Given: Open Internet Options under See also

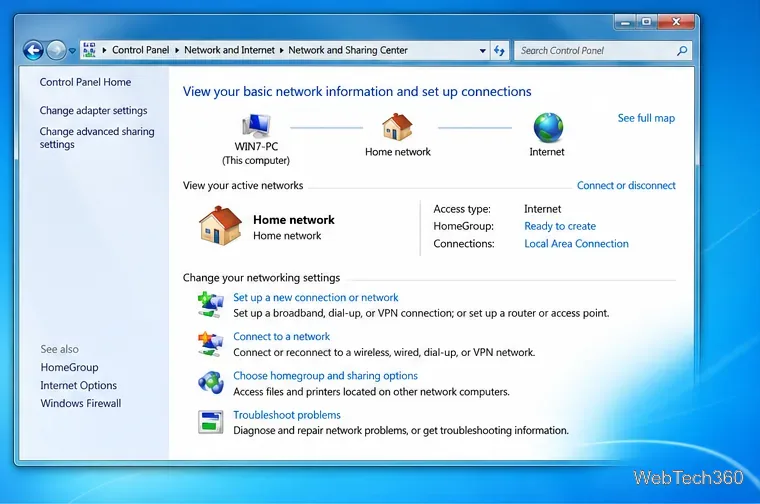Looking at the screenshot, I should pos(79,385).
